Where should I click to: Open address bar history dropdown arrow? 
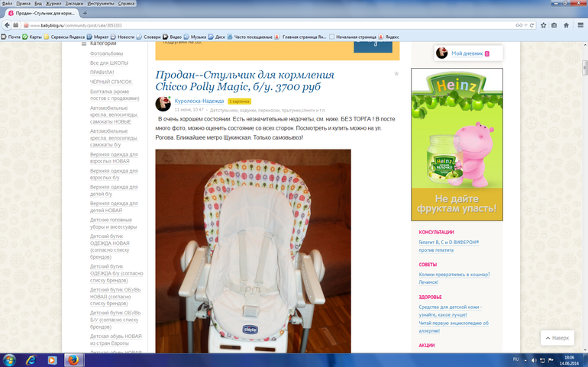[x=525, y=25]
